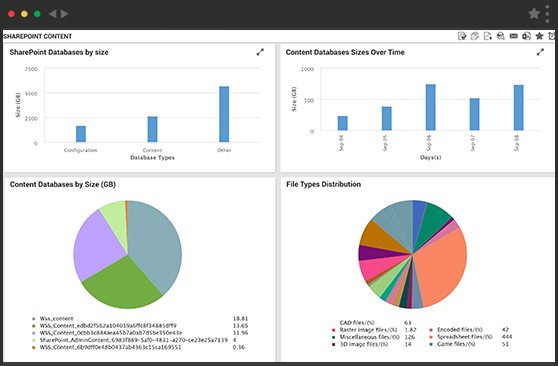Click the green swatch beside WSS_Content_edbd2f562a legend
This screenshot has width=558, height=366.
click(x=33, y=326)
